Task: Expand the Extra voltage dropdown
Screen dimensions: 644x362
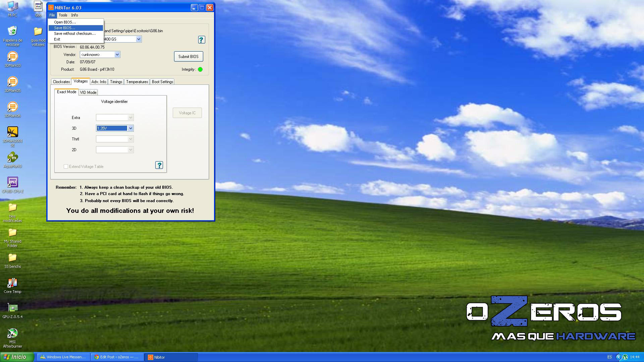Action: [x=131, y=118]
